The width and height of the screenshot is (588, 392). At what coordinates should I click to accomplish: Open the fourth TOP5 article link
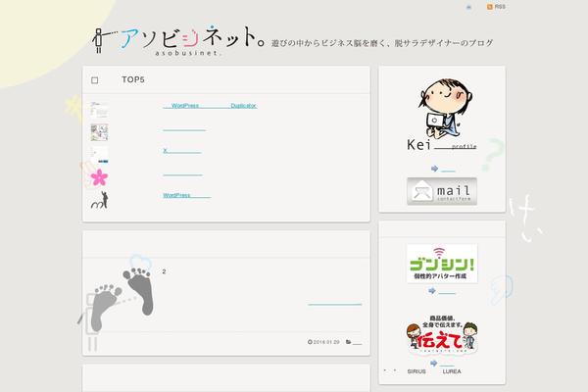(x=183, y=172)
